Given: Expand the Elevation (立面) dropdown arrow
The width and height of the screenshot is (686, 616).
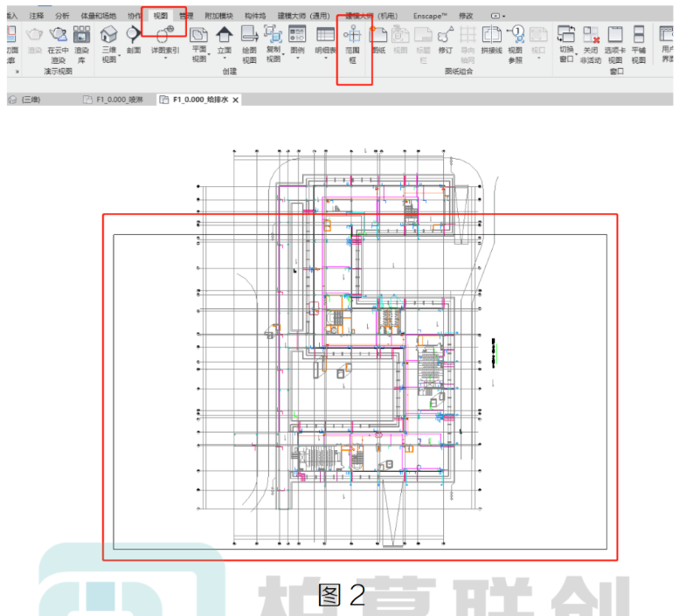Looking at the screenshot, I should coord(225,58).
